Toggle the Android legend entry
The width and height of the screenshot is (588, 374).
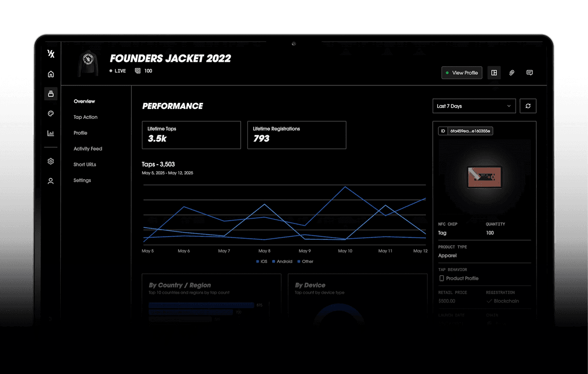coord(282,261)
